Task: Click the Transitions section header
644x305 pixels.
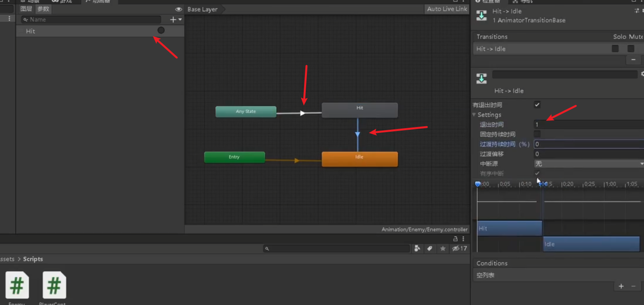Action: pos(492,36)
